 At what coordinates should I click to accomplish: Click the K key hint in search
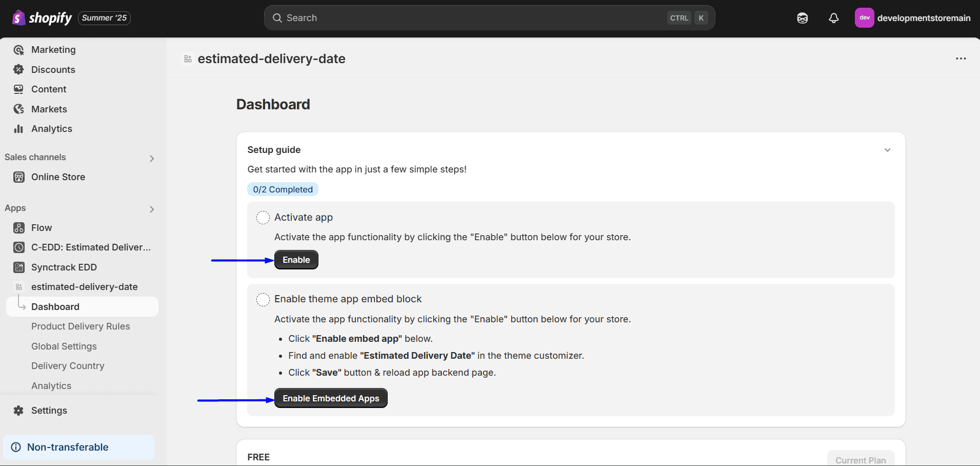[x=701, y=18]
